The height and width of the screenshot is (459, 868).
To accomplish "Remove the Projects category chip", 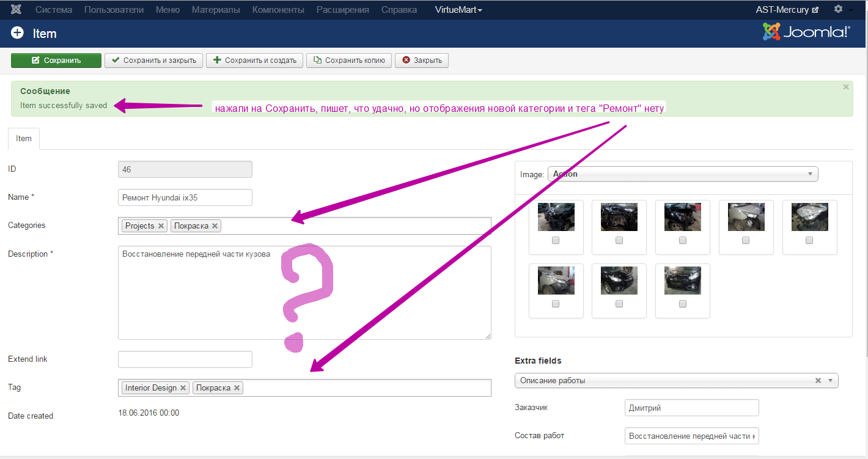I will [x=161, y=226].
